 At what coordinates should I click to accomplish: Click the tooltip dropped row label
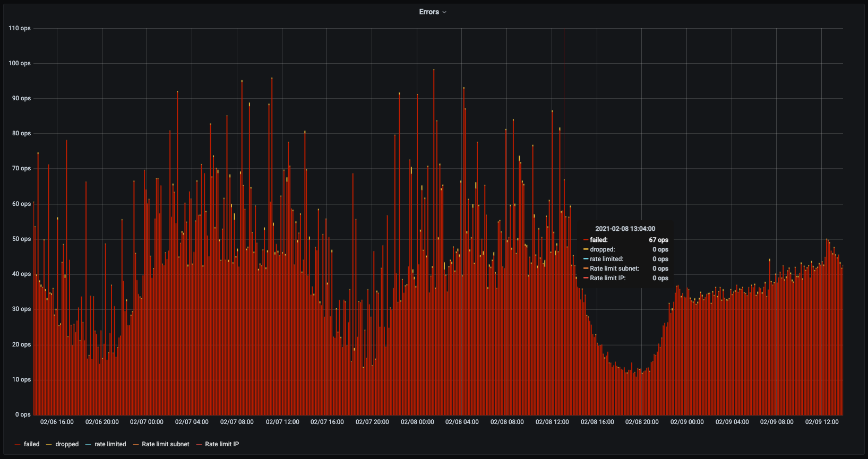[603, 249]
